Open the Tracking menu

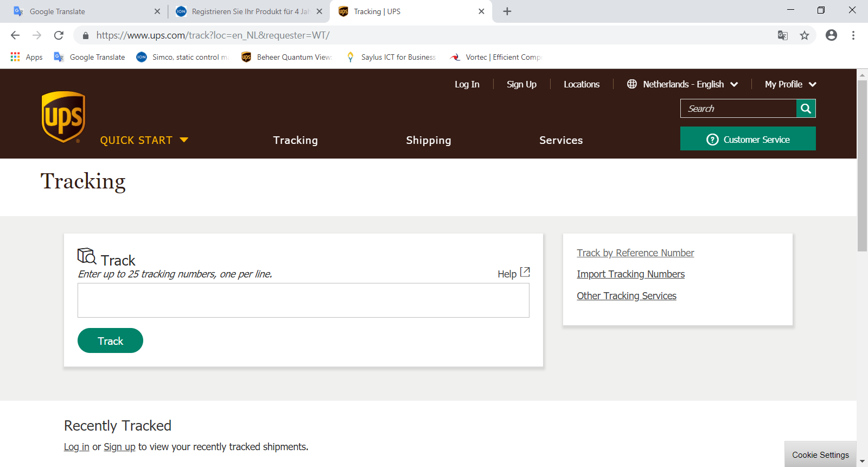pos(296,140)
